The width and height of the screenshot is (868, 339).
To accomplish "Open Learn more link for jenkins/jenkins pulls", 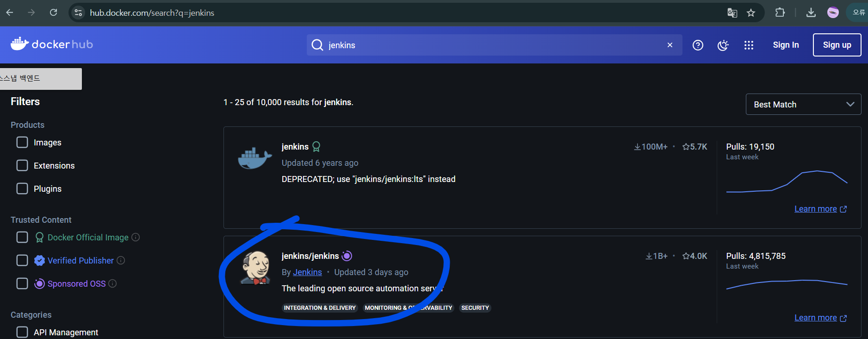I will [820, 318].
